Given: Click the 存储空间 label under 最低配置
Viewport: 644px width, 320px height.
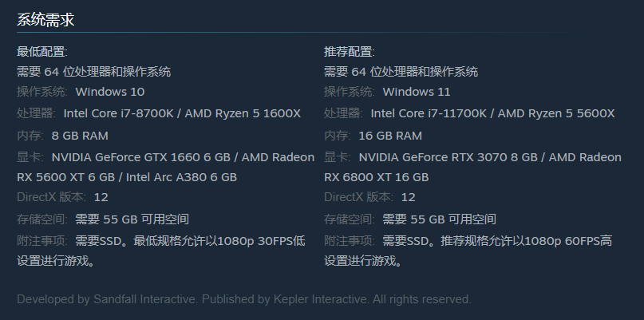Looking at the screenshot, I should 42,219.
